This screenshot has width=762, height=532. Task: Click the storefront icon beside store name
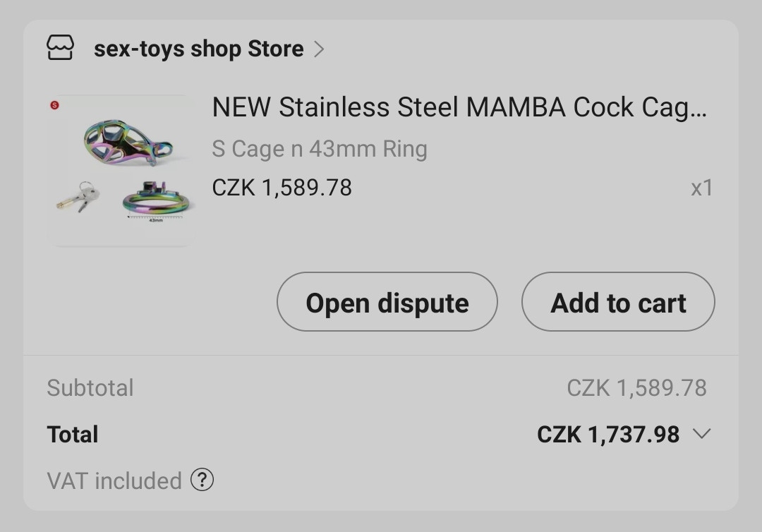pos(60,48)
